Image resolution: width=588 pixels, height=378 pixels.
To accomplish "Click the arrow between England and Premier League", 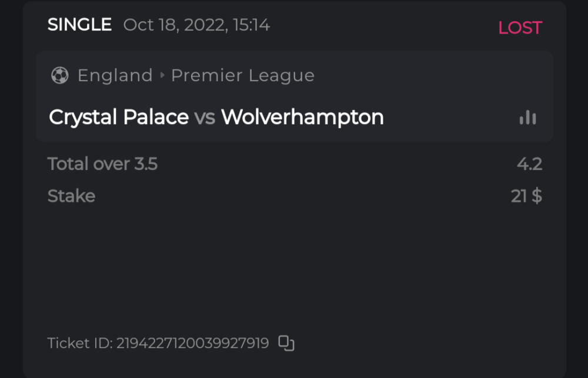I will coord(162,75).
